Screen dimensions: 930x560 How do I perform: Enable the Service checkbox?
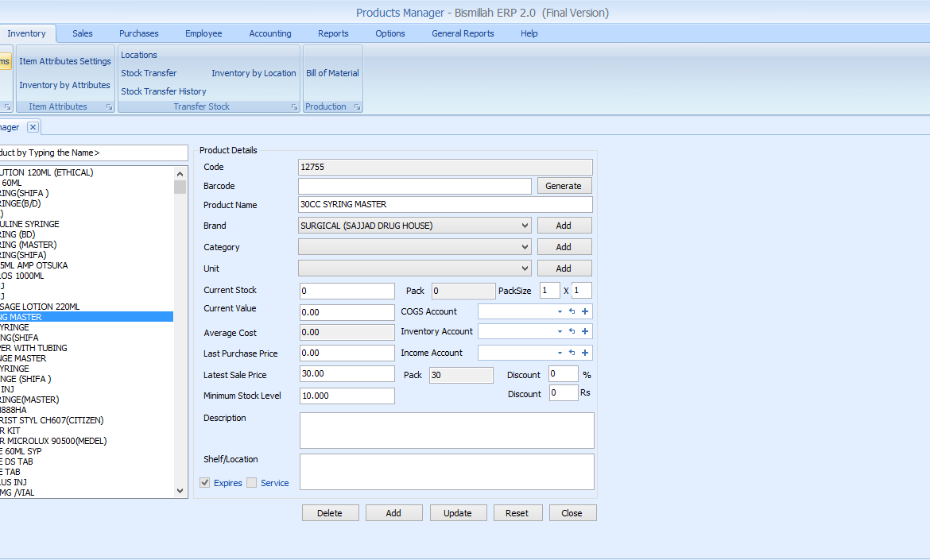pos(252,483)
